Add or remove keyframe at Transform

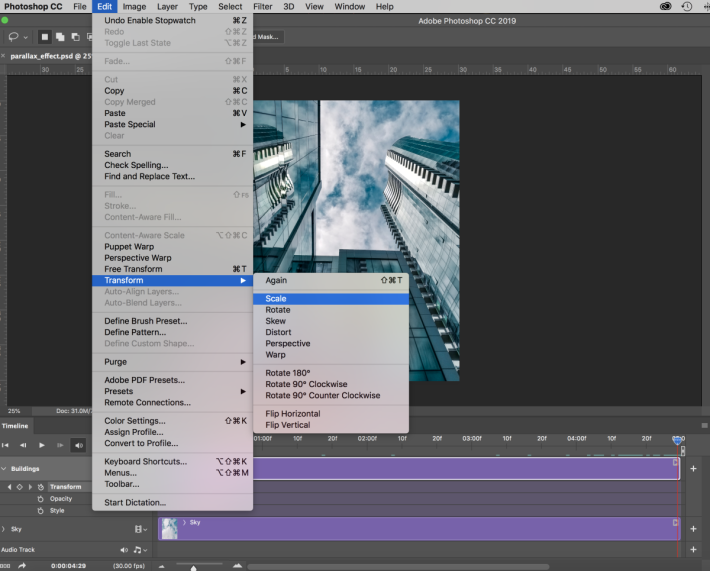click(x=19, y=487)
